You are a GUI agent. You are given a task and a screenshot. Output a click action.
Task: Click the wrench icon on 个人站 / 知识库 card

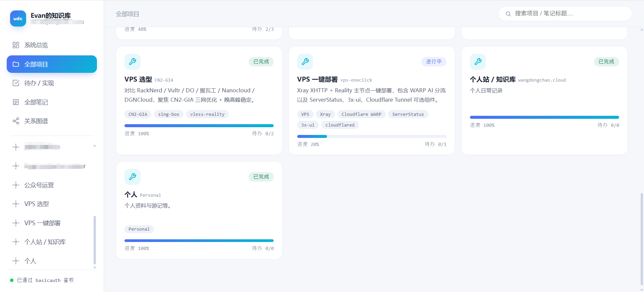(478, 62)
